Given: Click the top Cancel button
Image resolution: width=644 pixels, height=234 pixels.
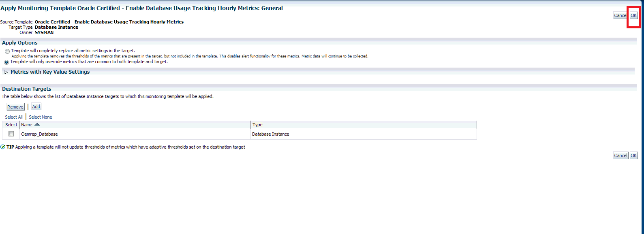Looking at the screenshot, I should [x=620, y=15].
